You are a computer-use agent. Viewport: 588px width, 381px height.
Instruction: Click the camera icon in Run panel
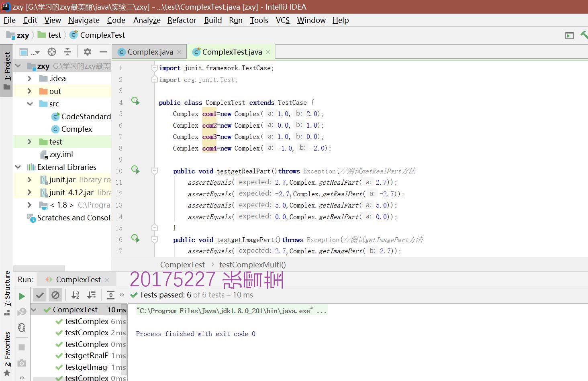pos(22,363)
